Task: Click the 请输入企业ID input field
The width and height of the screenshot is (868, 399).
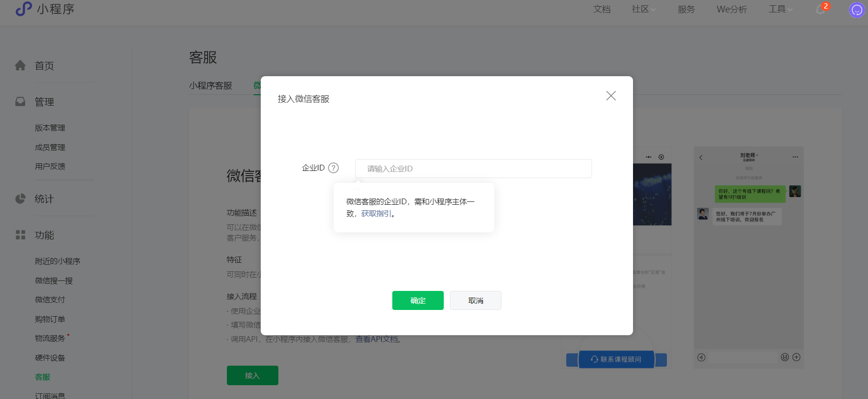Action: (x=473, y=169)
